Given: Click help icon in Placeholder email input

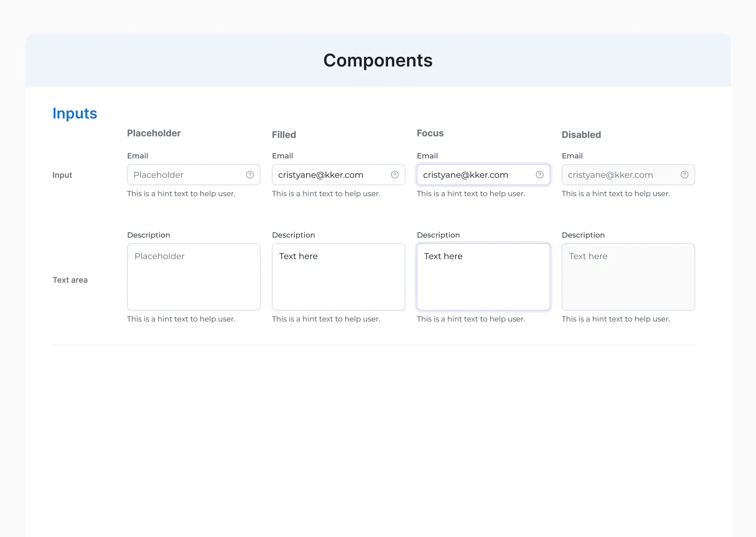Looking at the screenshot, I should click(250, 175).
